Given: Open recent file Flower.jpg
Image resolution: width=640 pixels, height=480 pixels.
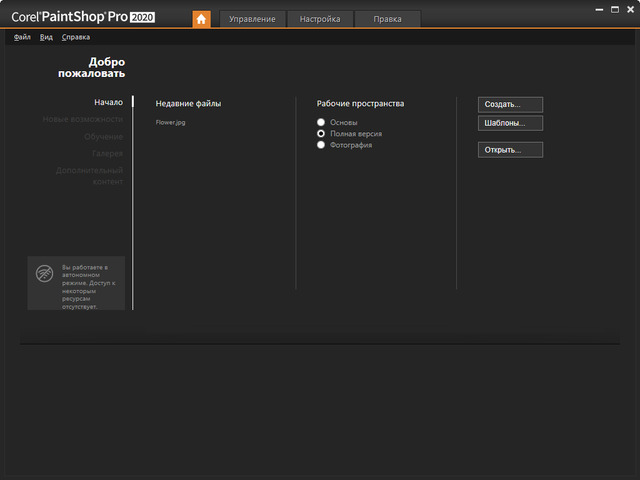Looking at the screenshot, I should pos(170,122).
